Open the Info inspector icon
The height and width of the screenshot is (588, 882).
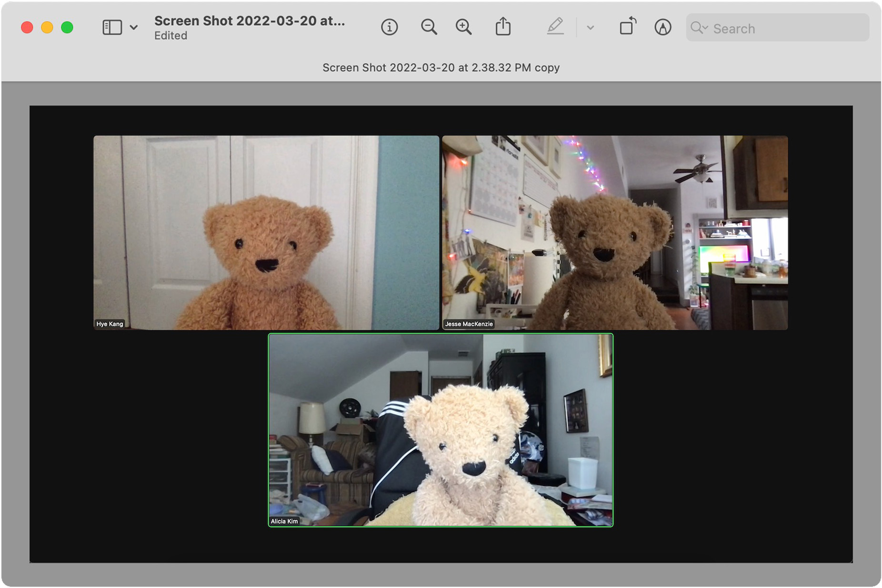point(389,27)
